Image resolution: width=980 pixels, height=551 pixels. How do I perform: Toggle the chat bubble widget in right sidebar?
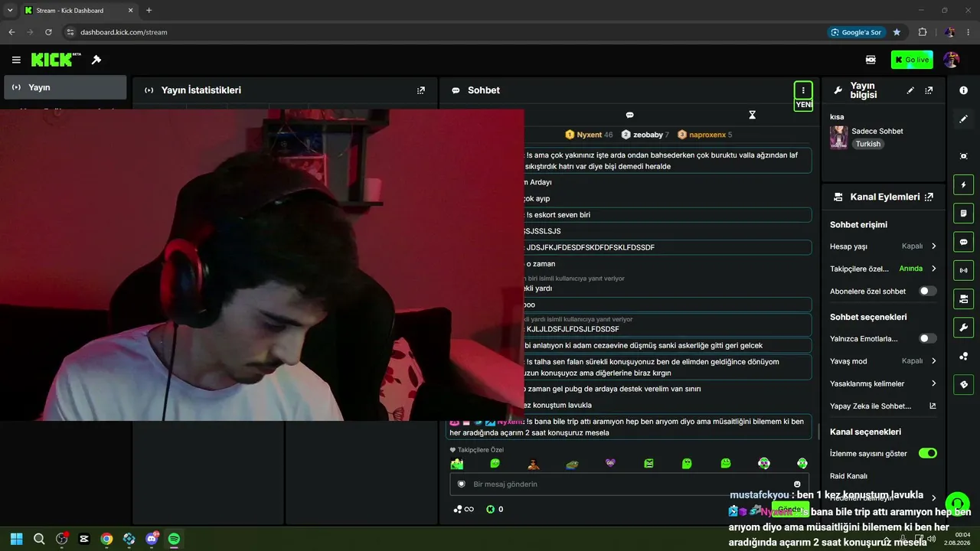point(963,242)
